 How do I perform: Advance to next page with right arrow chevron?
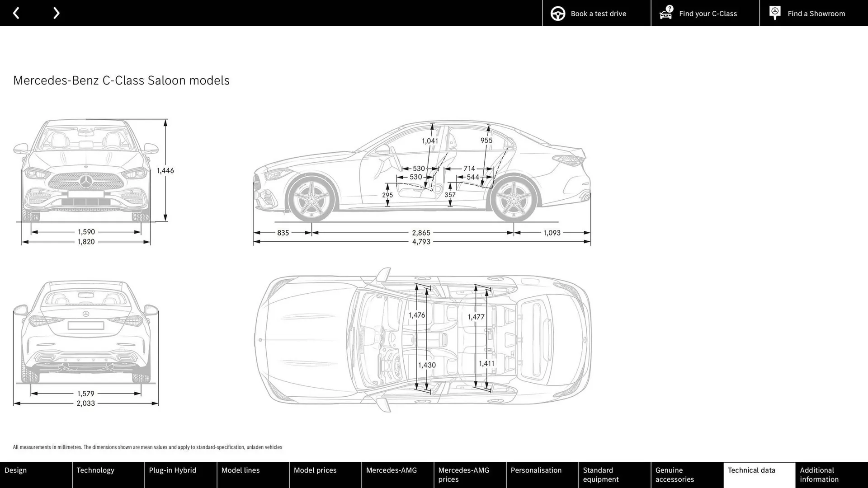[56, 13]
